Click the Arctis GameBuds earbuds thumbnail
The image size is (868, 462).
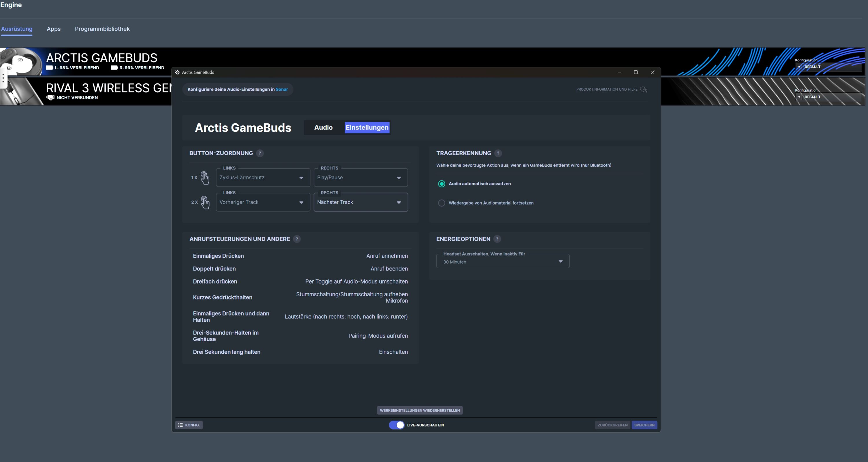click(x=21, y=62)
